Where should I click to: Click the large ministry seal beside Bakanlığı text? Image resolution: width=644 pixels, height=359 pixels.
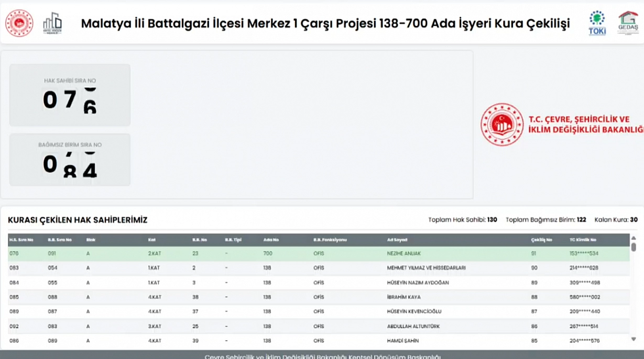(502, 125)
